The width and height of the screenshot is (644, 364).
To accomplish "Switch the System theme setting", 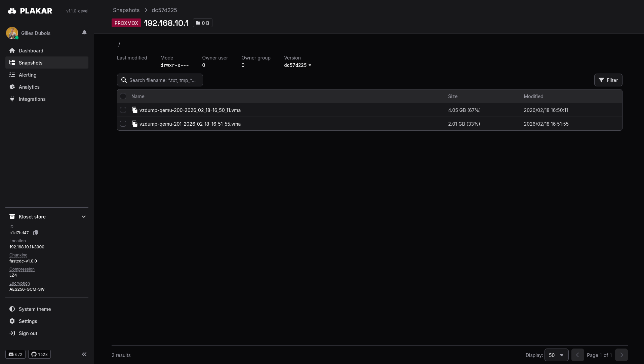I will pos(35,309).
